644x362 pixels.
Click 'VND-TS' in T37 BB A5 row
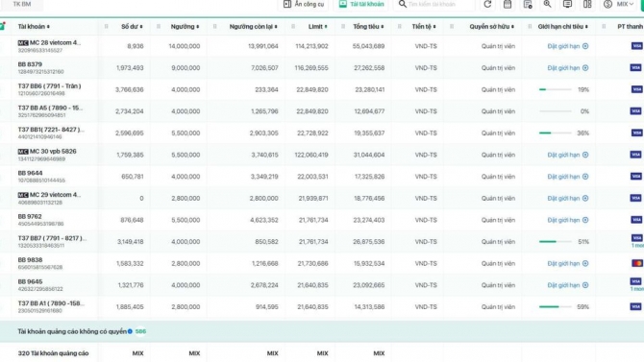coord(426,111)
